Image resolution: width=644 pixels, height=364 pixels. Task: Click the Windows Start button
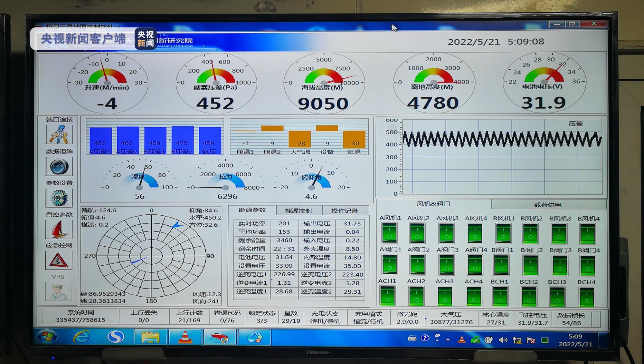click(47, 337)
